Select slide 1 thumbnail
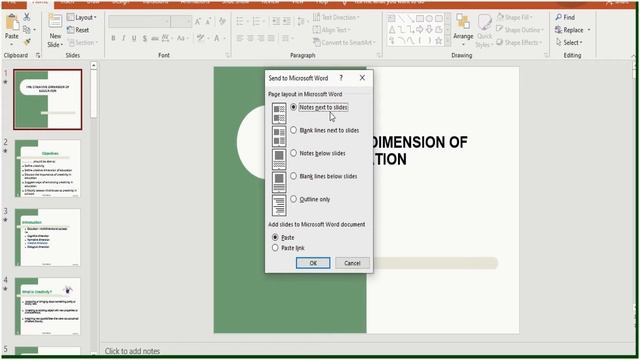640x360 pixels. coord(48,99)
